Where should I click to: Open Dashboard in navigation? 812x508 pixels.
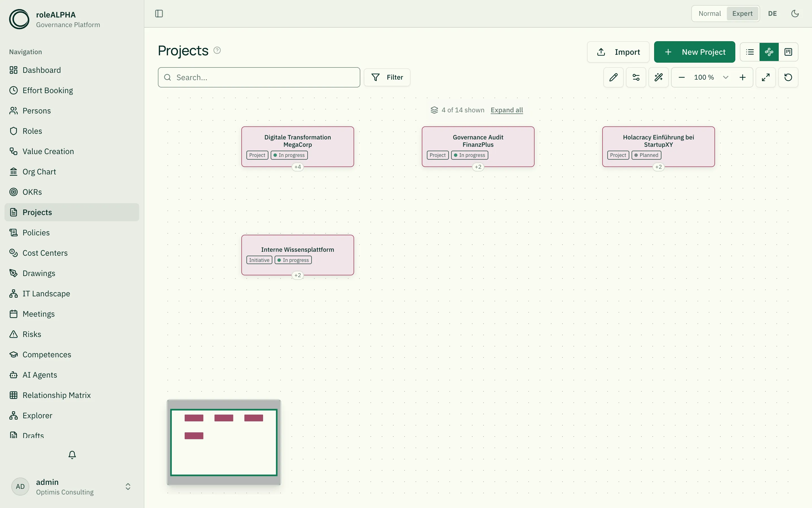[x=72, y=70]
